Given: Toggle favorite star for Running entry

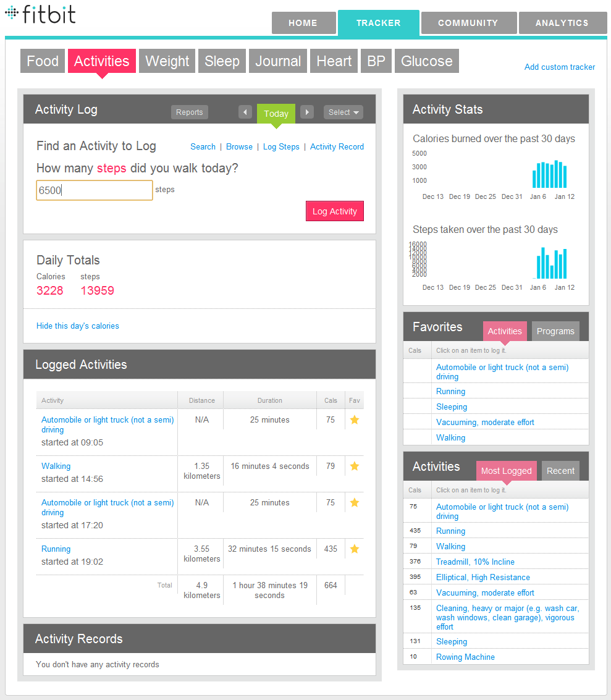Looking at the screenshot, I should (355, 549).
